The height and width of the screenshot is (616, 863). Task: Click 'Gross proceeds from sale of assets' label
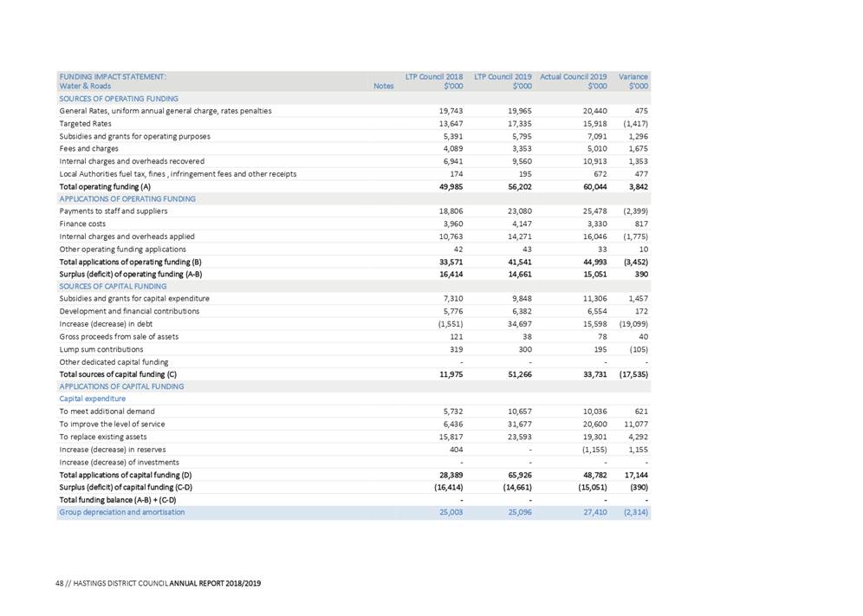pos(119,337)
